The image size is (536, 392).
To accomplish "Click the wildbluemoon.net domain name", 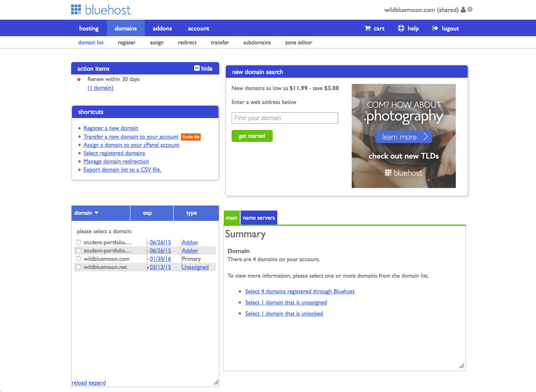I will pyautogui.click(x=105, y=267).
